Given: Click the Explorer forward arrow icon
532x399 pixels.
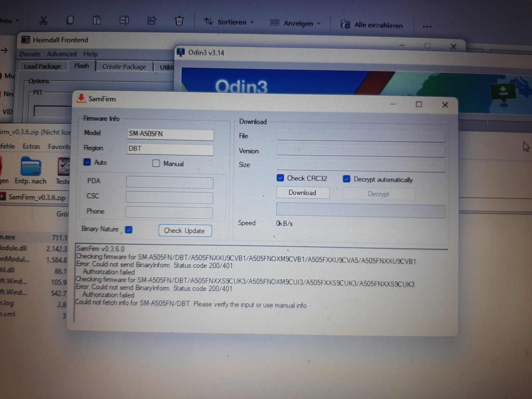Looking at the screenshot, I should pos(4,50).
